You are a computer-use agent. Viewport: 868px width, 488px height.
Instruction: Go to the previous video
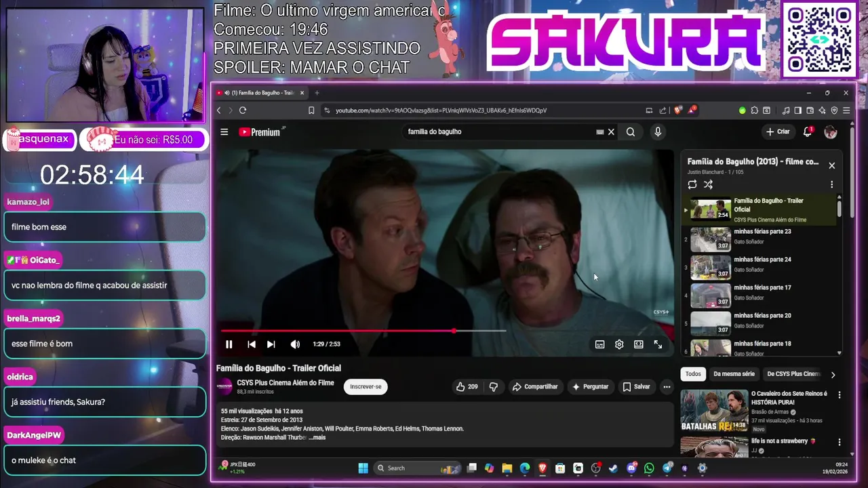(x=252, y=344)
